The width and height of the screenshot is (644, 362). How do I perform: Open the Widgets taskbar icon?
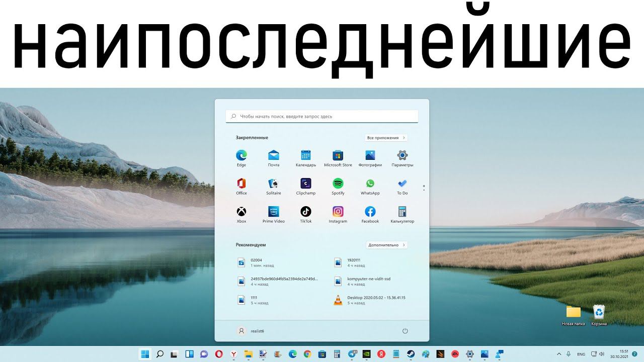click(189, 354)
